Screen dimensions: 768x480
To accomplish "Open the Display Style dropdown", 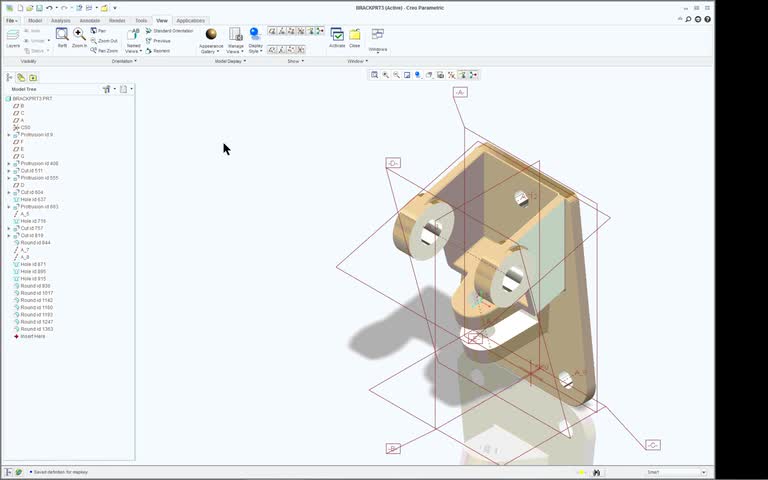I will (255, 48).
